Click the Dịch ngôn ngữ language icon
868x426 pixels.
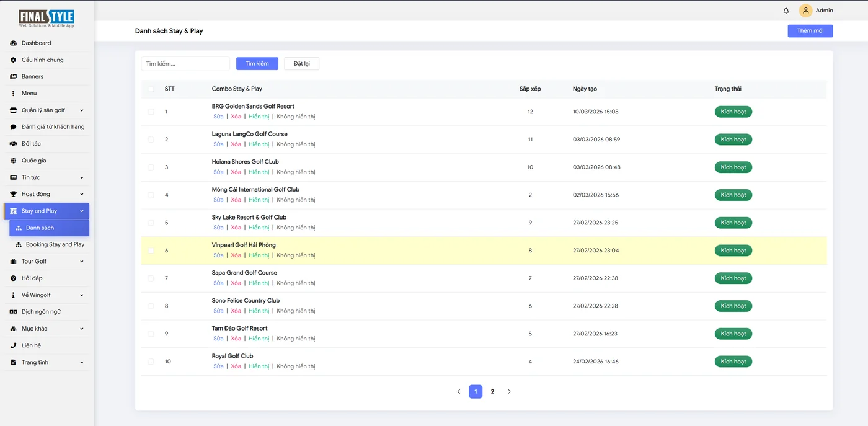[14, 312]
